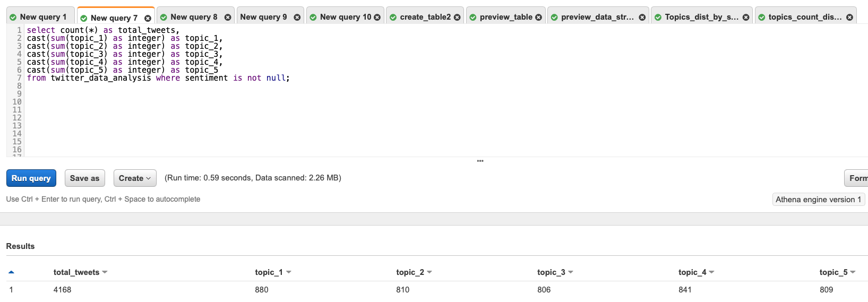The height and width of the screenshot is (302, 868).
Task: Click the topic_5 value 809
Action: click(827, 290)
